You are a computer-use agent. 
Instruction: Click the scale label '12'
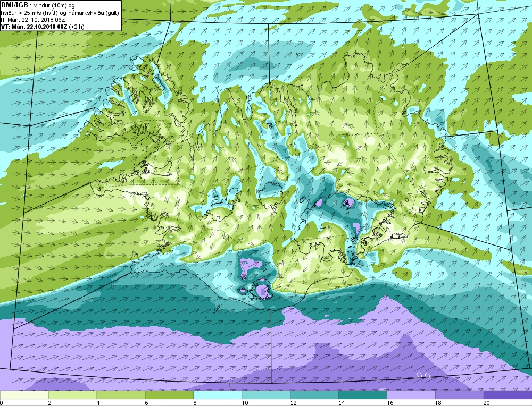pyautogui.click(x=294, y=403)
